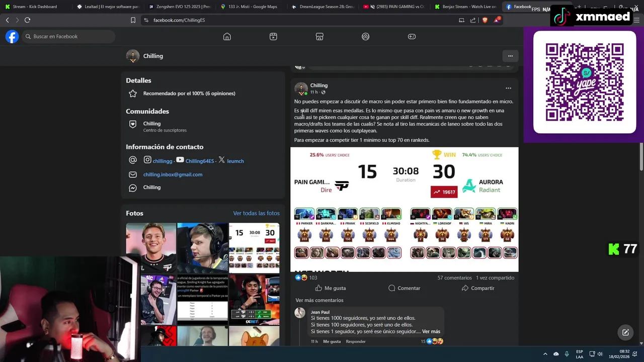Open the Facebook home logo
Screen dimensions: 644x362
(x=12, y=36)
